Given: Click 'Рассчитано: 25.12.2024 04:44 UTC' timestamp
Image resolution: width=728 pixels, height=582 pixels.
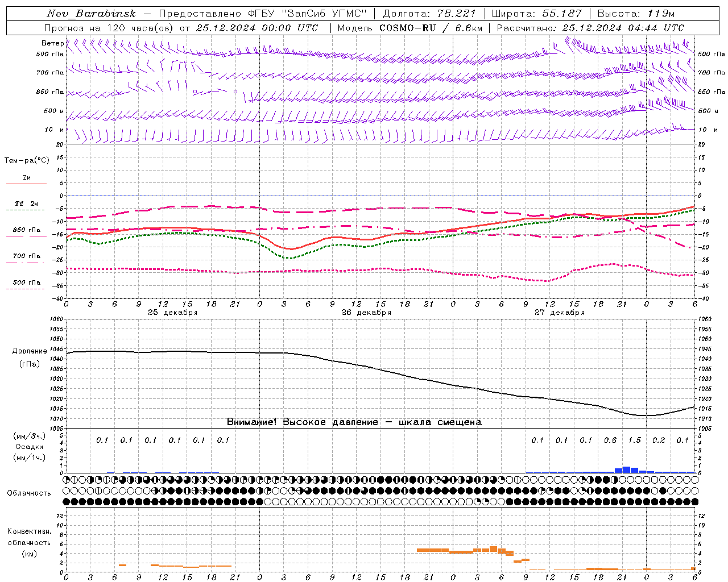Looking at the screenshot, I should [590, 28].
